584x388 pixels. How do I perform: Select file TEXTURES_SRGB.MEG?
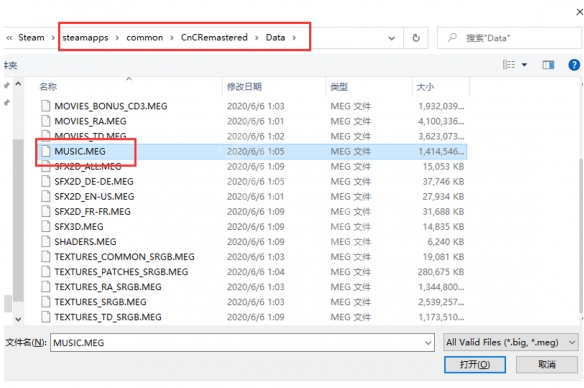(x=100, y=302)
